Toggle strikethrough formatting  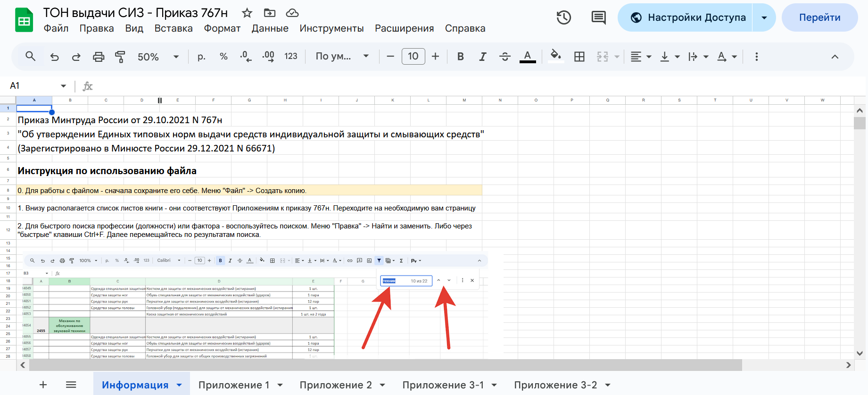pos(505,57)
